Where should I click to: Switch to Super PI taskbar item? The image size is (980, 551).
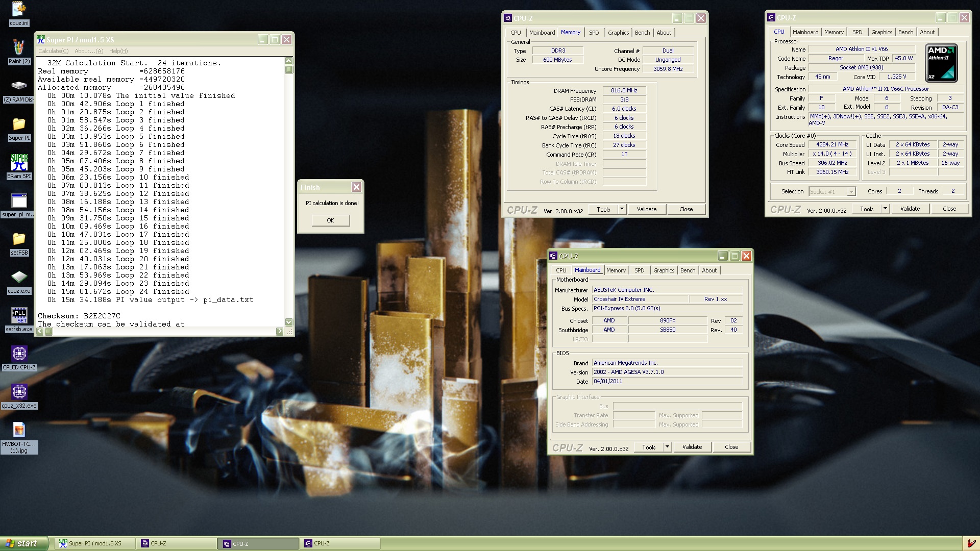click(x=95, y=543)
